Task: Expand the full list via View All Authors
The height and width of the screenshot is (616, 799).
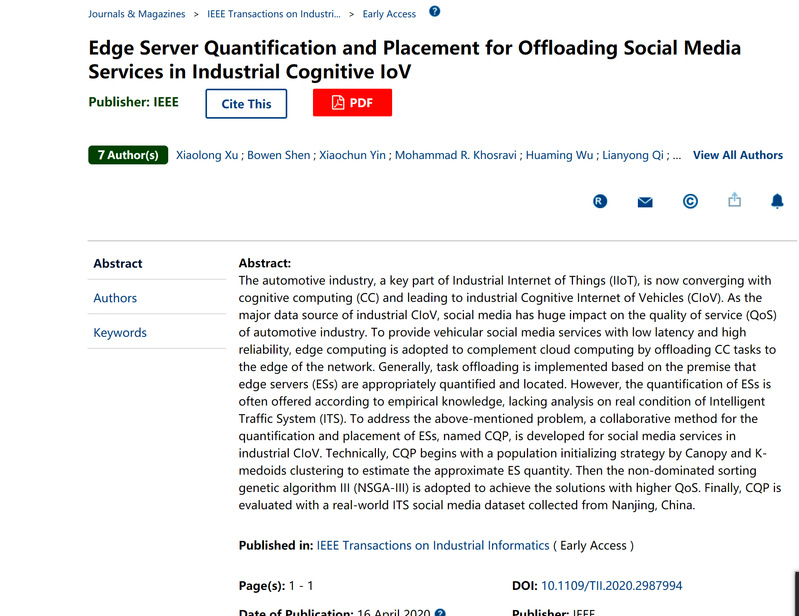Action: click(x=738, y=155)
